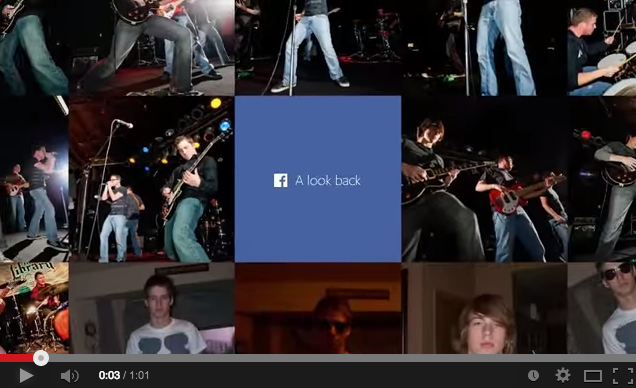Click the photo of the boy in the white t-shirt
The height and width of the screenshot is (388, 636).
point(152,308)
